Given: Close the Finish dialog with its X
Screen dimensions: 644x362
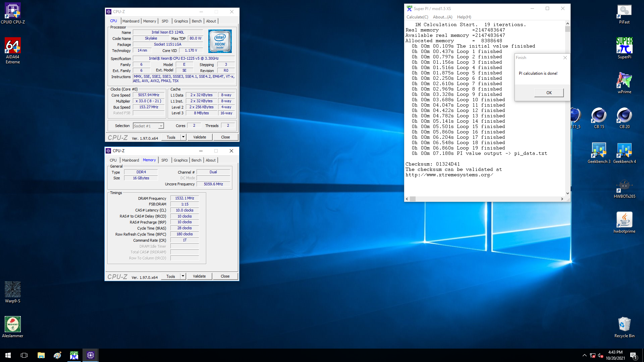Looking at the screenshot, I should click(x=565, y=58).
